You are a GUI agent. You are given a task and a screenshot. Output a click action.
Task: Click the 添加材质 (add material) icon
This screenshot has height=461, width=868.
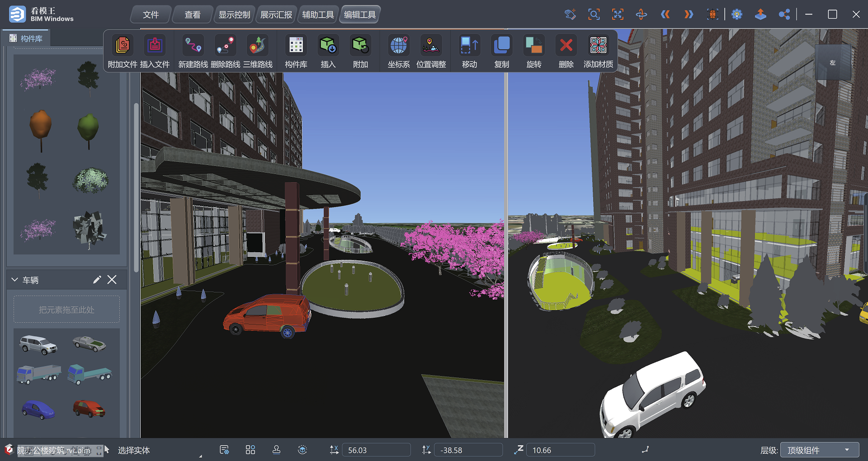pos(598,46)
